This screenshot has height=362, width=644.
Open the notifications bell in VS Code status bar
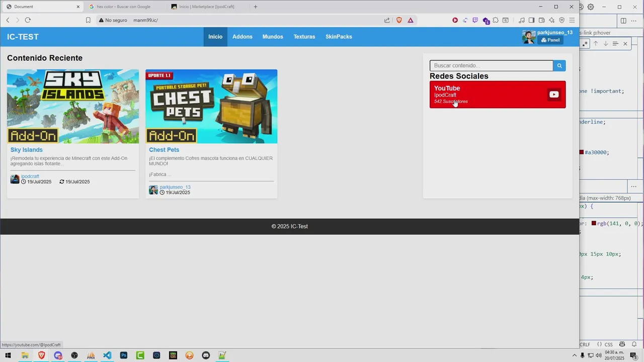coord(634,344)
